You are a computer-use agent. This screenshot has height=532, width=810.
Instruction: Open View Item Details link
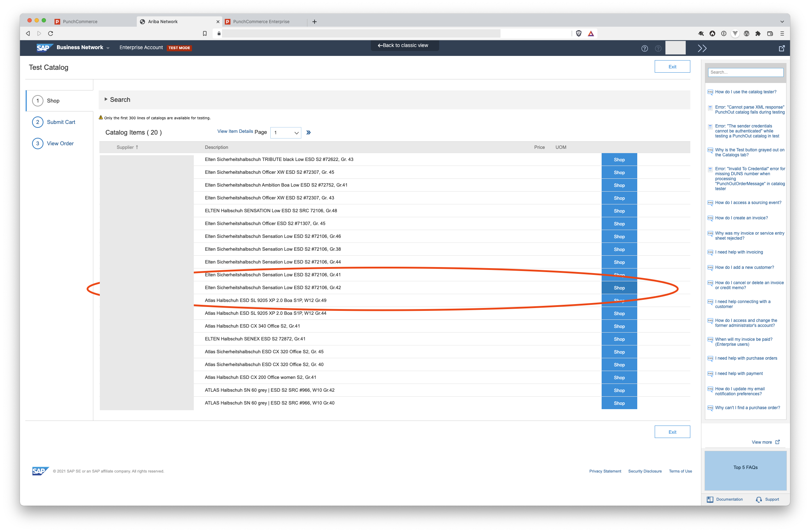[x=235, y=131]
